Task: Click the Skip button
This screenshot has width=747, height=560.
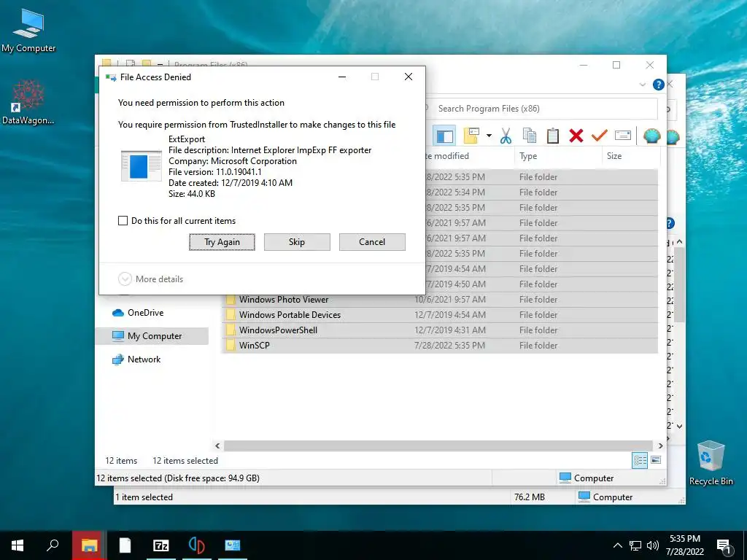Action: coord(297,242)
